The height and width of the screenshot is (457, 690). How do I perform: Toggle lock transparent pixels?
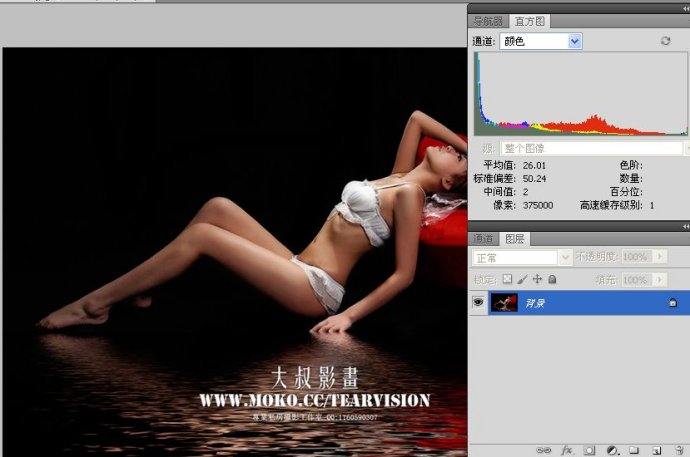pos(507,279)
